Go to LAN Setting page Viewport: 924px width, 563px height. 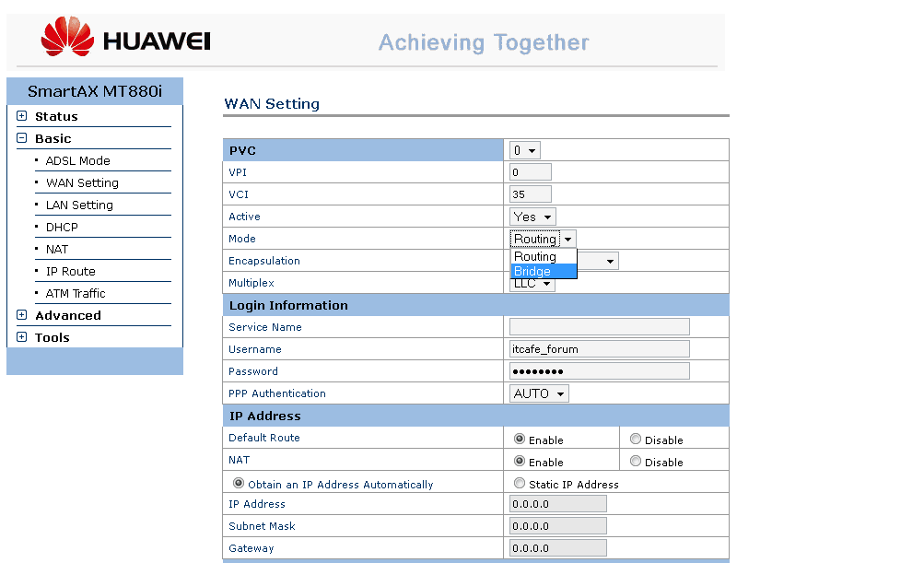pos(79,205)
